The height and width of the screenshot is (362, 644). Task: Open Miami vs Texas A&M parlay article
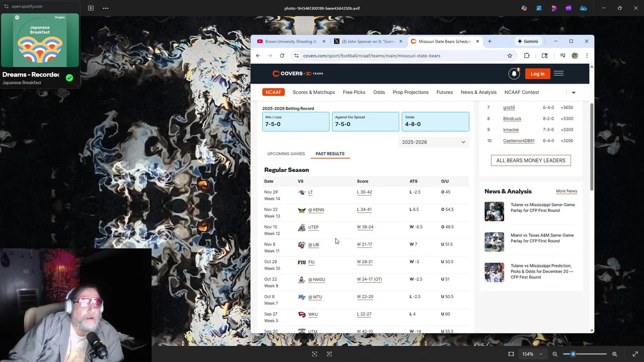tap(542, 238)
